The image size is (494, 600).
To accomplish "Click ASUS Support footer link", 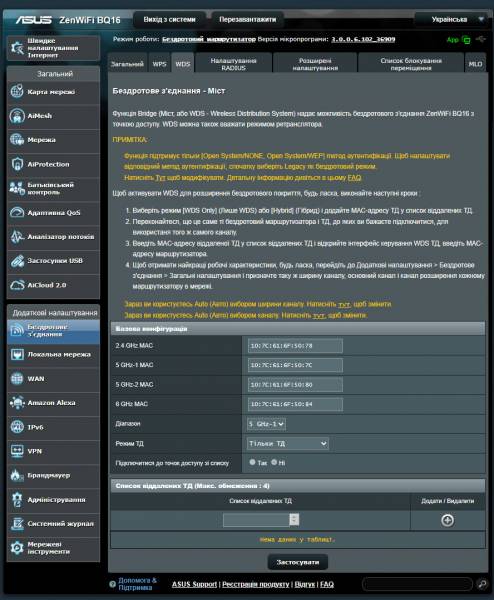I will 194,584.
